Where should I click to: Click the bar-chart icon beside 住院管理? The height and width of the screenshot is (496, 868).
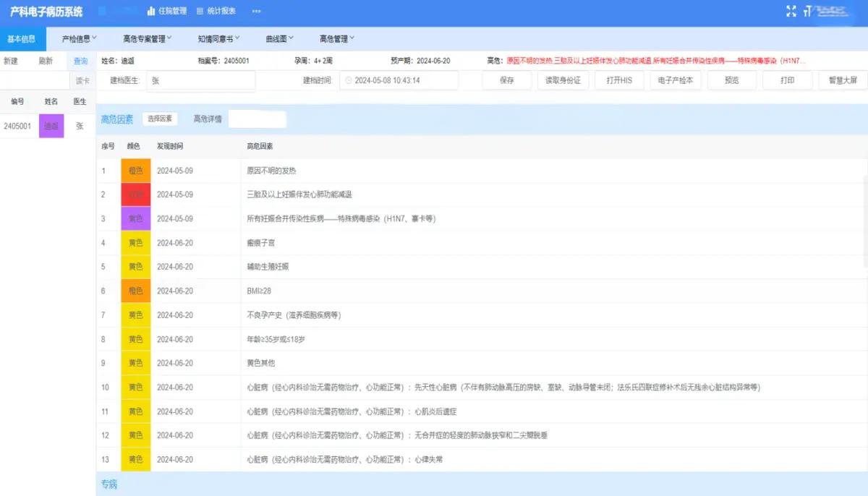(x=151, y=11)
